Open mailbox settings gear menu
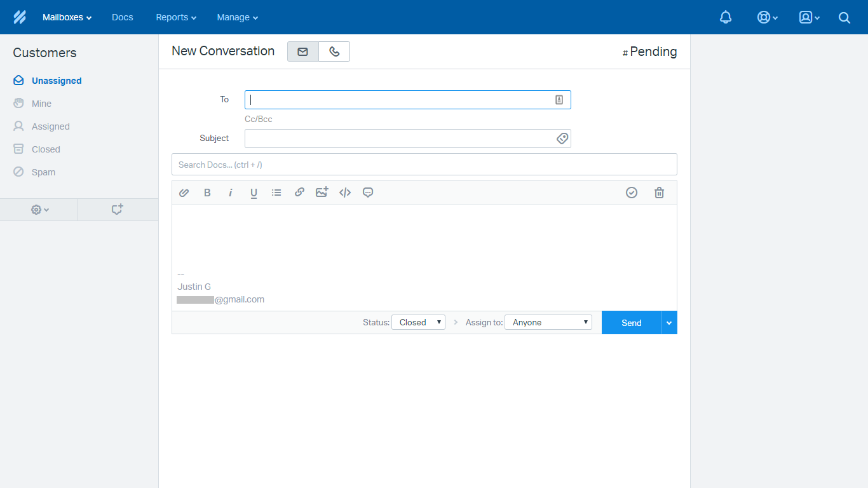 (x=39, y=210)
